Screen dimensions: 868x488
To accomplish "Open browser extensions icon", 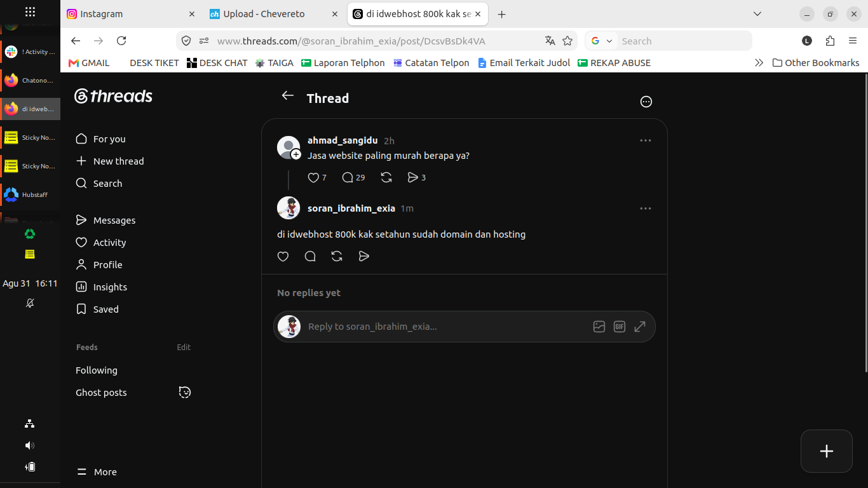I will pyautogui.click(x=830, y=41).
